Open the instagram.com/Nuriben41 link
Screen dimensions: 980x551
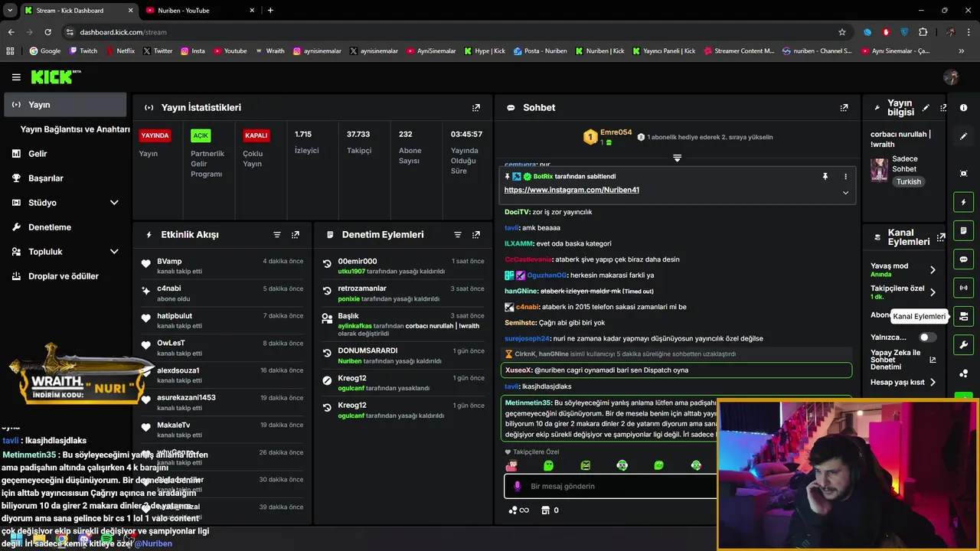[x=571, y=190]
